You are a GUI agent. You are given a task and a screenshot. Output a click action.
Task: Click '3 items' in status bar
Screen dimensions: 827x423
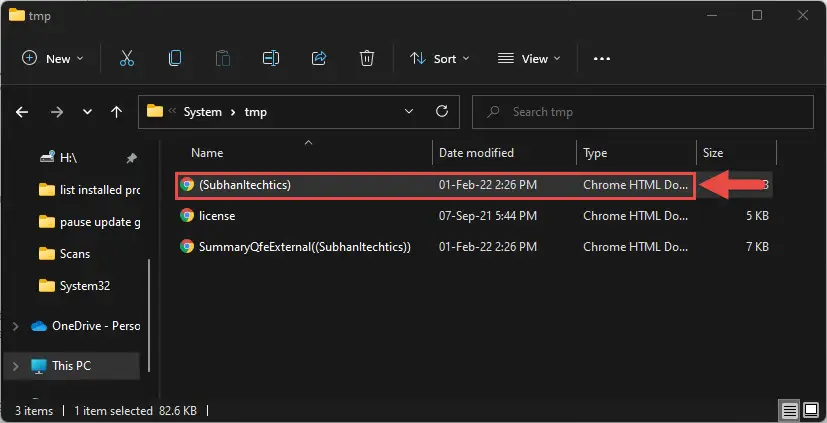pyautogui.click(x=34, y=410)
